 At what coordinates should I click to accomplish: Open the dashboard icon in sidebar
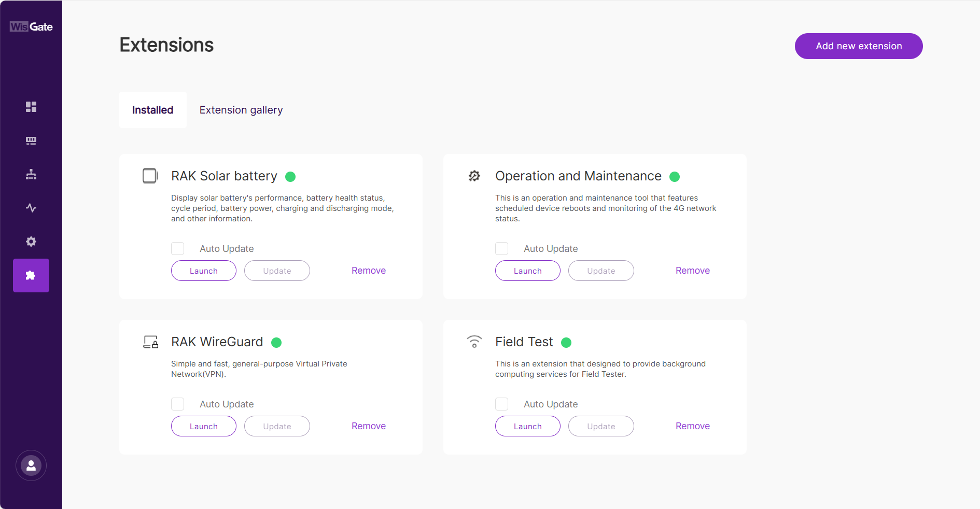31,107
